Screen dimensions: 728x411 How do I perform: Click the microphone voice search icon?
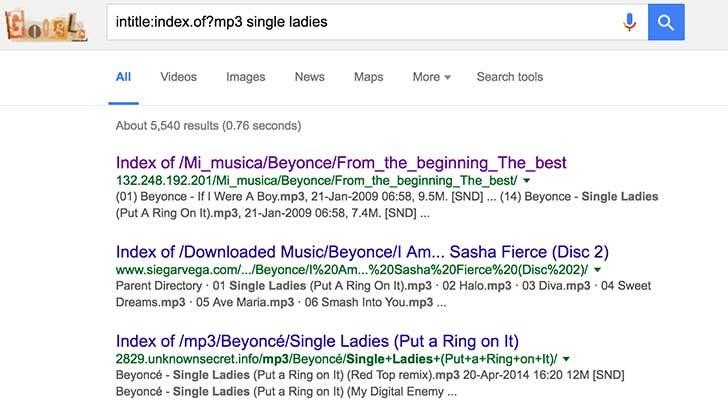[629, 22]
